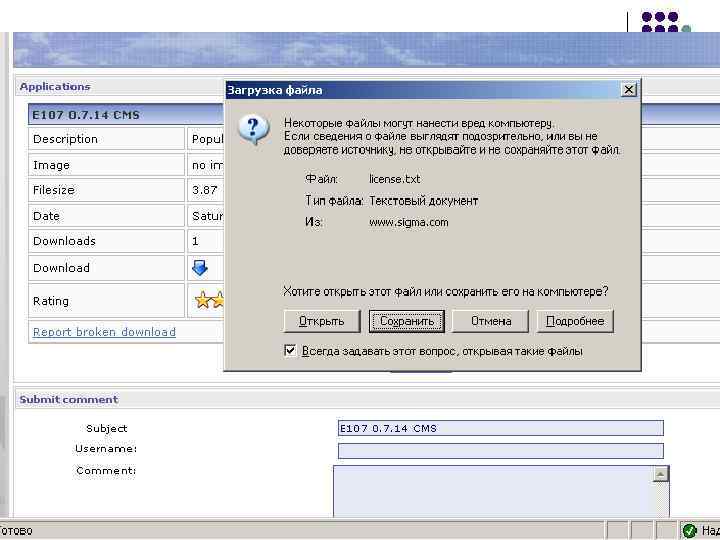The height and width of the screenshot is (540, 720).
Task: Click the blue download arrow icon
Action: point(200,268)
